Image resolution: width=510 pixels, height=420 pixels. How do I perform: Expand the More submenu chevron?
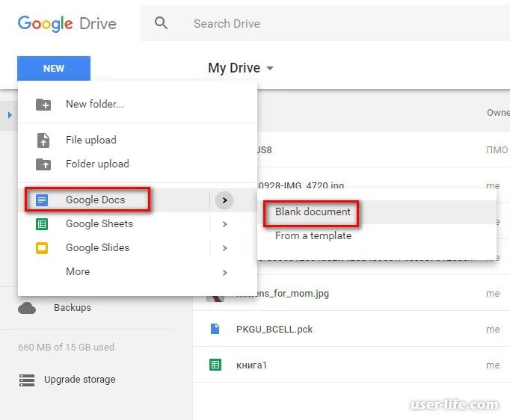(225, 273)
